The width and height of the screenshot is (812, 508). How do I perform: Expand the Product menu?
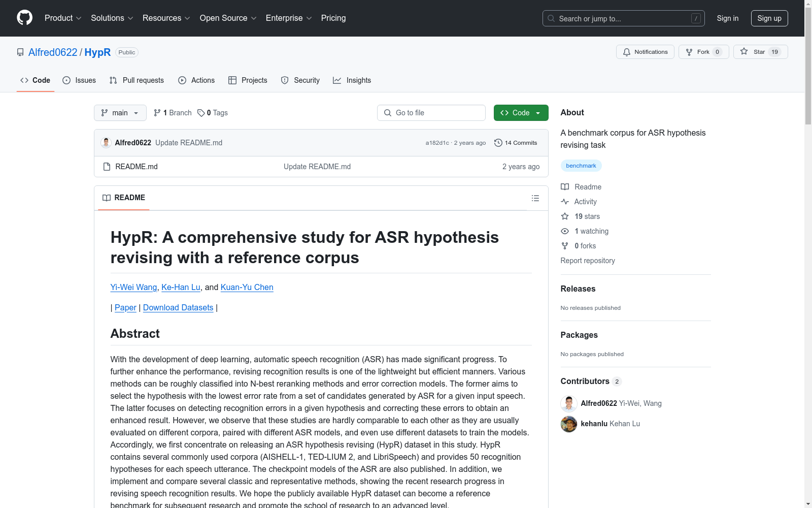tap(63, 18)
